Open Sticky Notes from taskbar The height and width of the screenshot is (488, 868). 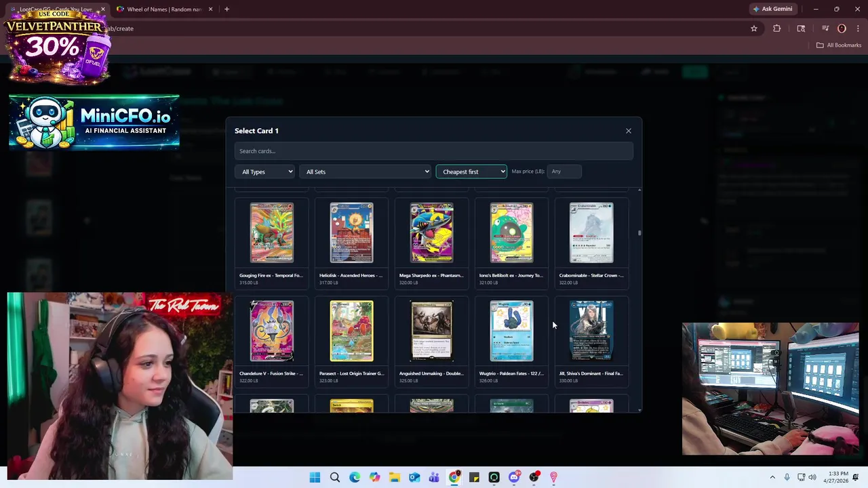point(474,478)
